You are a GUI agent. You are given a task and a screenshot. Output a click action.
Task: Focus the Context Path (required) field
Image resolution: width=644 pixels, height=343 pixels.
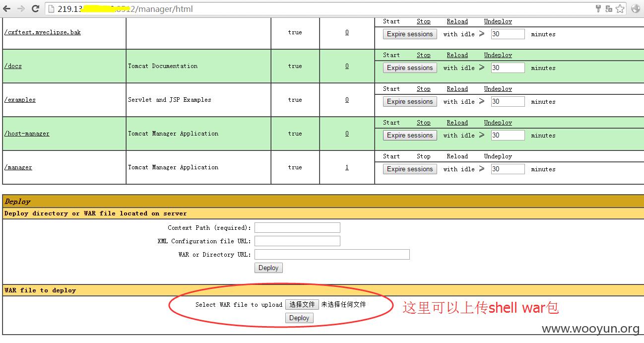[x=297, y=228]
